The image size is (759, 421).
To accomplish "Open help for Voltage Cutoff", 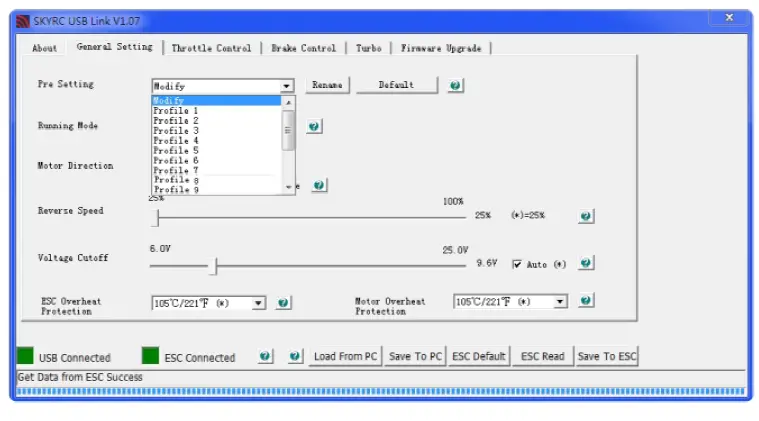I will pyautogui.click(x=586, y=263).
